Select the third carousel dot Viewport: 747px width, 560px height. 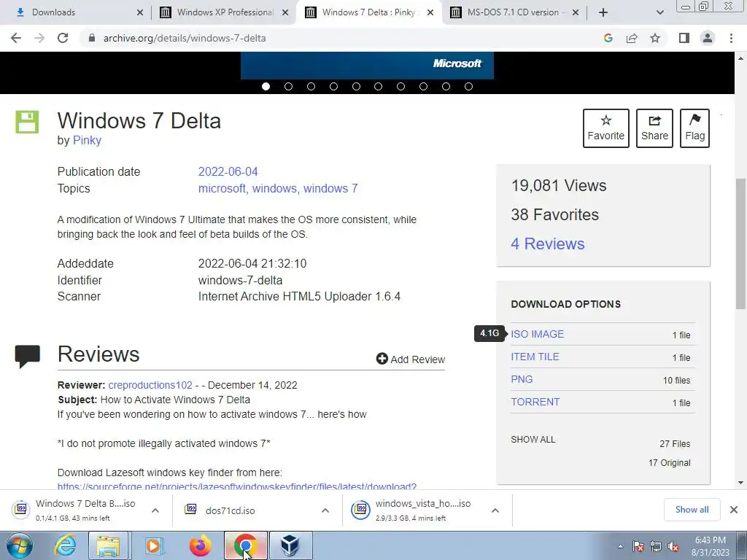pos(311,86)
